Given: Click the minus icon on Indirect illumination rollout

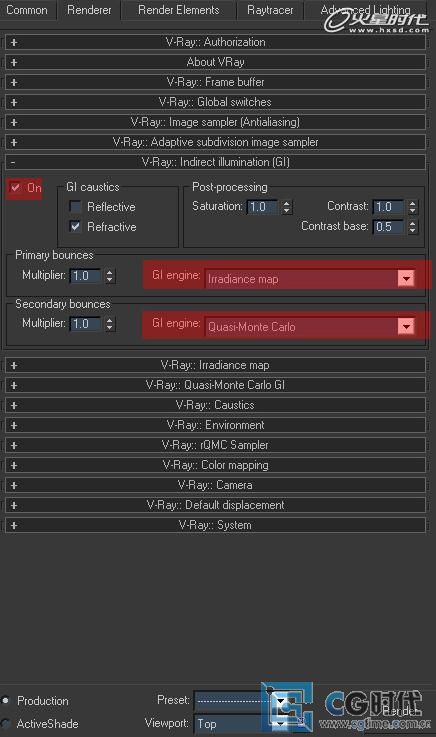Looking at the screenshot, I should pyautogui.click(x=13, y=163).
